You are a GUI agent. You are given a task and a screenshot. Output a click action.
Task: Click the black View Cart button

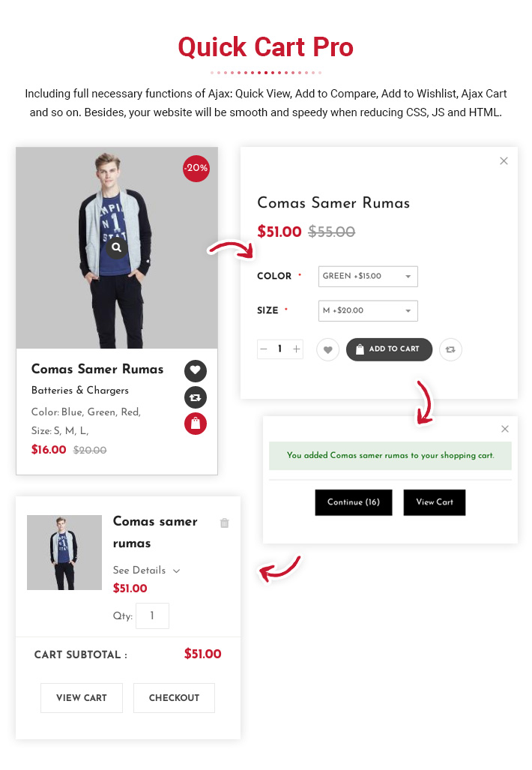click(x=435, y=502)
